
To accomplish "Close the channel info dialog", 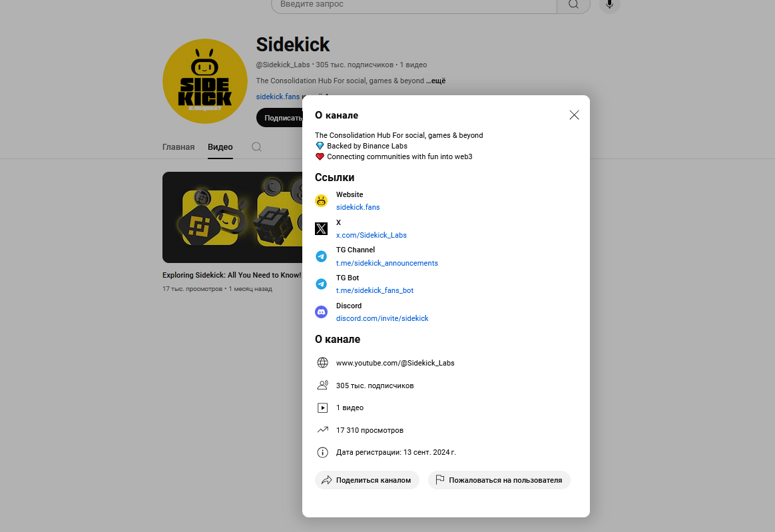I will point(574,115).
